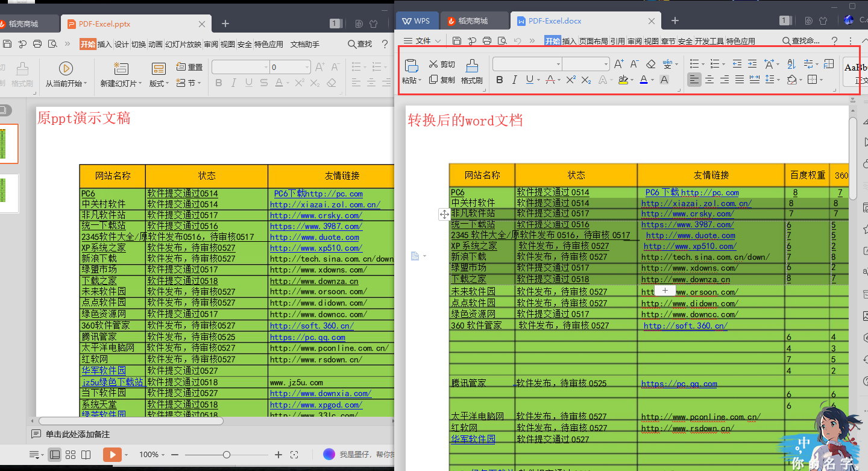Open bullet list dropdown arrow in Word

click(x=703, y=65)
